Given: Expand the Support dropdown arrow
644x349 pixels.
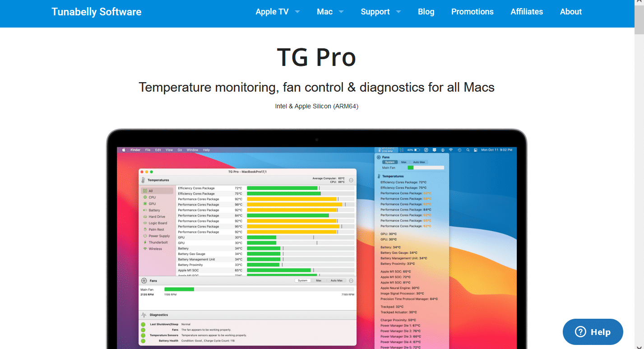Looking at the screenshot, I should (398, 12).
